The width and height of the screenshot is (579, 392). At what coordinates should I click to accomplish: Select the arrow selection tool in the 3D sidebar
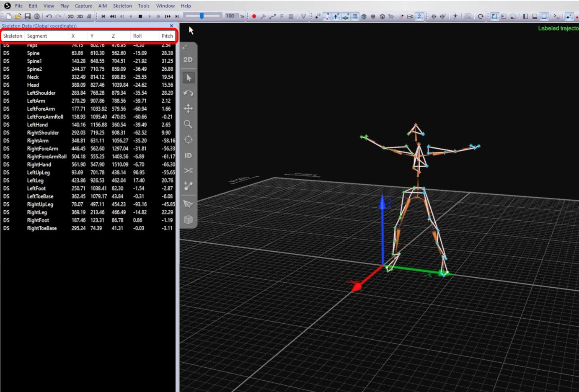click(188, 77)
